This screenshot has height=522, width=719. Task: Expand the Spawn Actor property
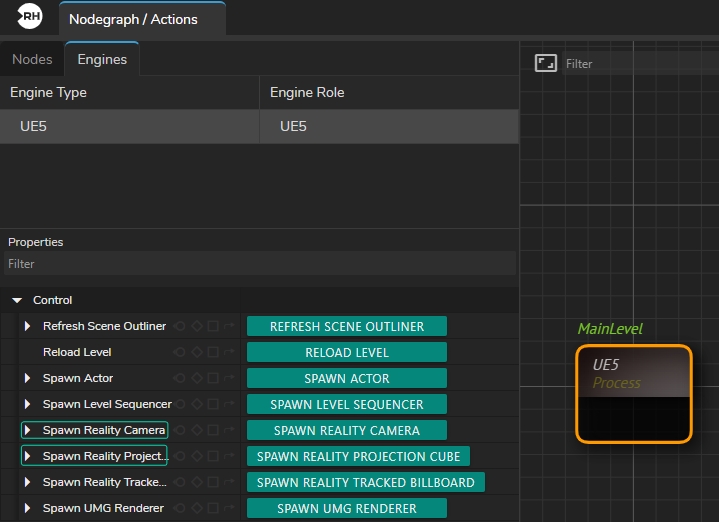coord(28,378)
